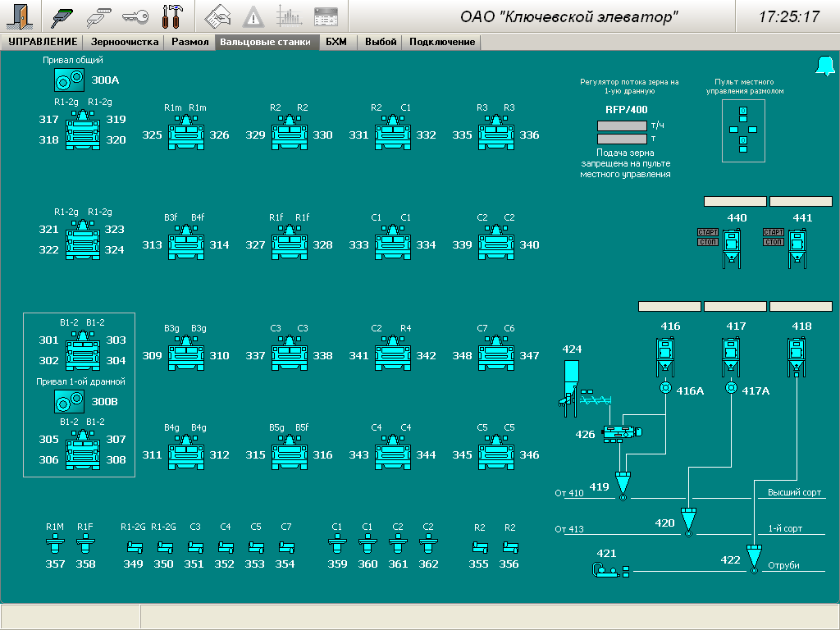
Task: Click the exit door icon in toolbar
Action: point(22,16)
